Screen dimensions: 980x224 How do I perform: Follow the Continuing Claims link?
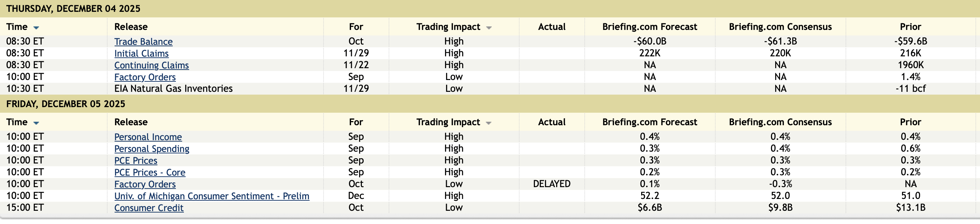[x=151, y=65]
